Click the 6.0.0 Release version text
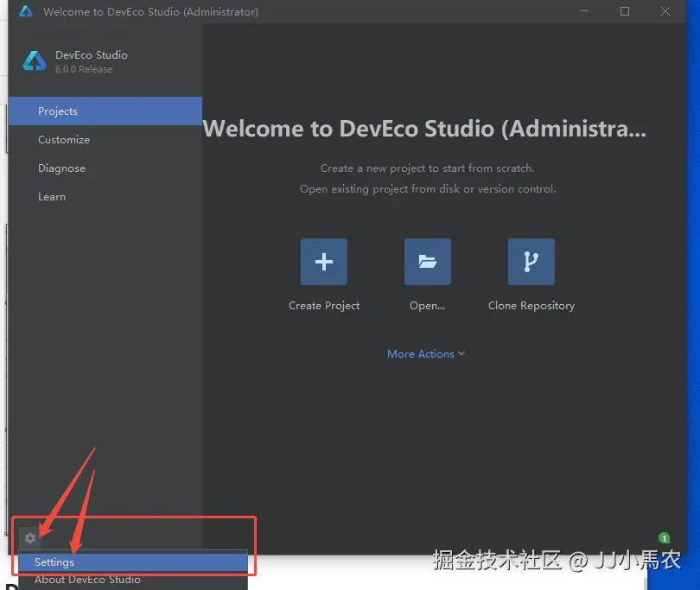Image resolution: width=700 pixels, height=590 pixels. [x=84, y=69]
